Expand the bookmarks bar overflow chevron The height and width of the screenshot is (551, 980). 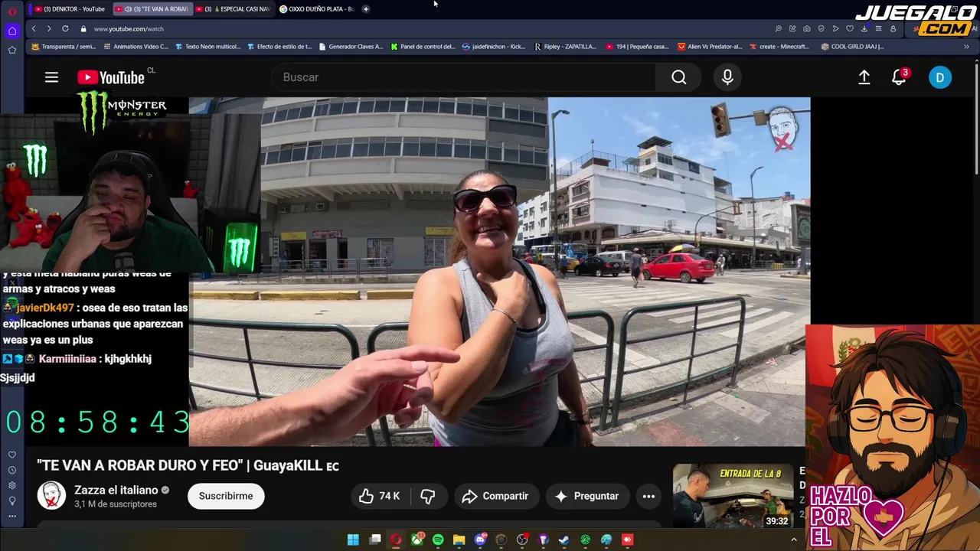pyautogui.click(x=966, y=47)
